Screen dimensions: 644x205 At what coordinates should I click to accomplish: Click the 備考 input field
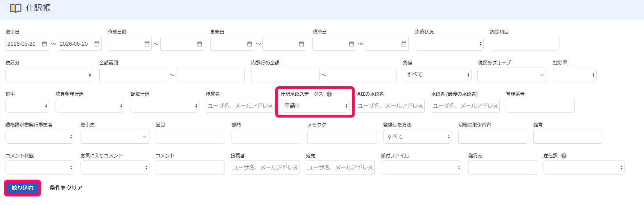(568, 137)
